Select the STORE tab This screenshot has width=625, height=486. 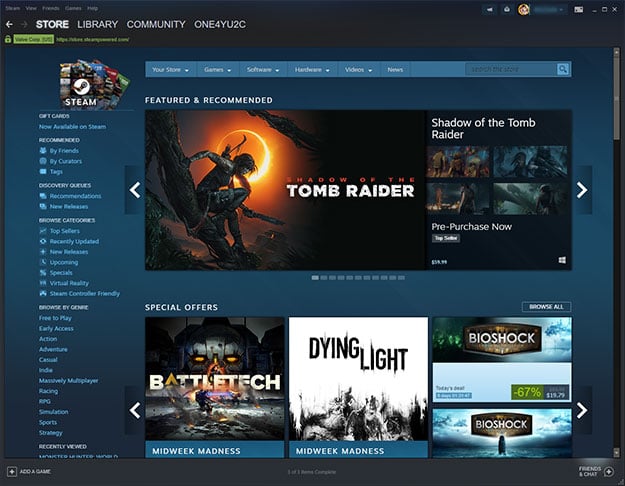52,24
